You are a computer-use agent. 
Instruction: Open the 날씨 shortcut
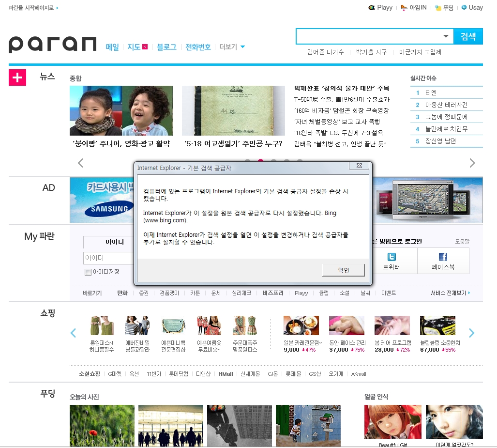point(365,293)
